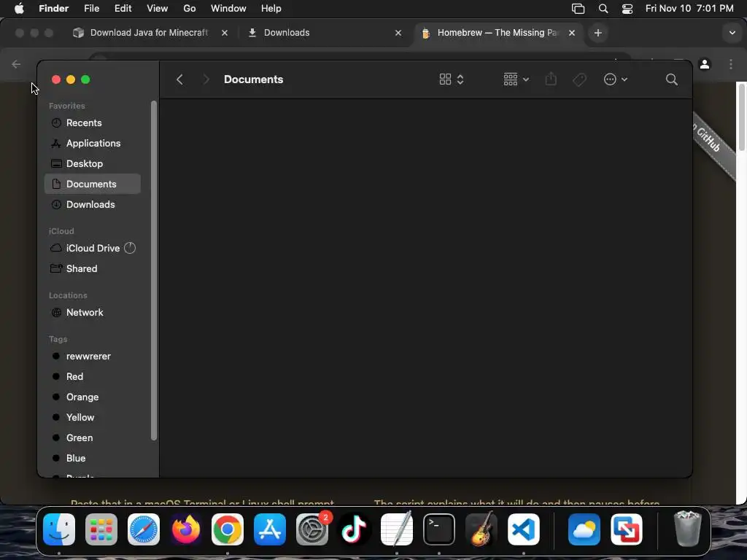Switch to Download Java for Minecraft tab
Screen dimensions: 747x560
[x=149, y=33]
